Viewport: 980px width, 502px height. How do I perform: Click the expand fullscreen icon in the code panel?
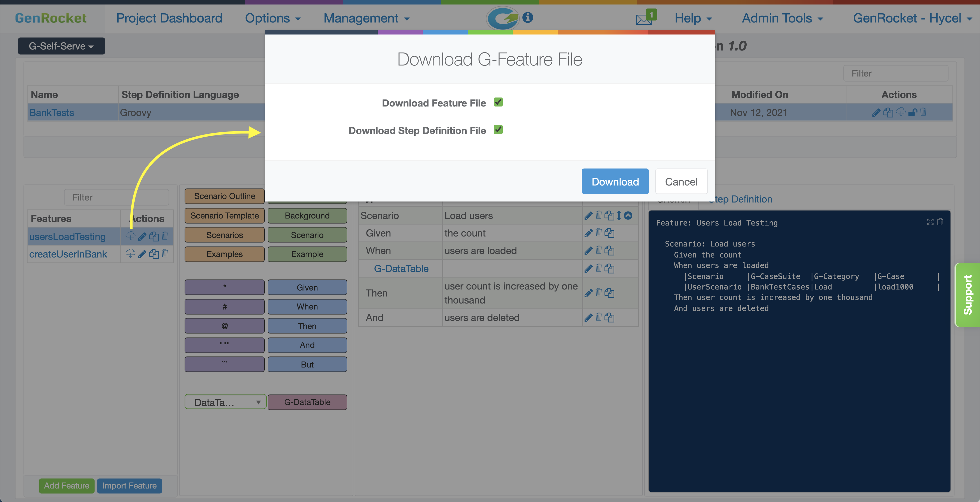930,222
